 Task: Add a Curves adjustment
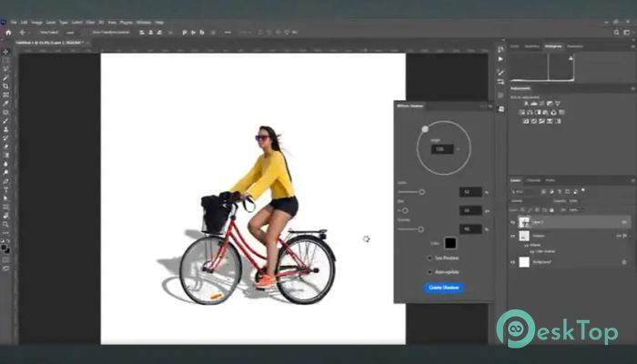point(541,104)
